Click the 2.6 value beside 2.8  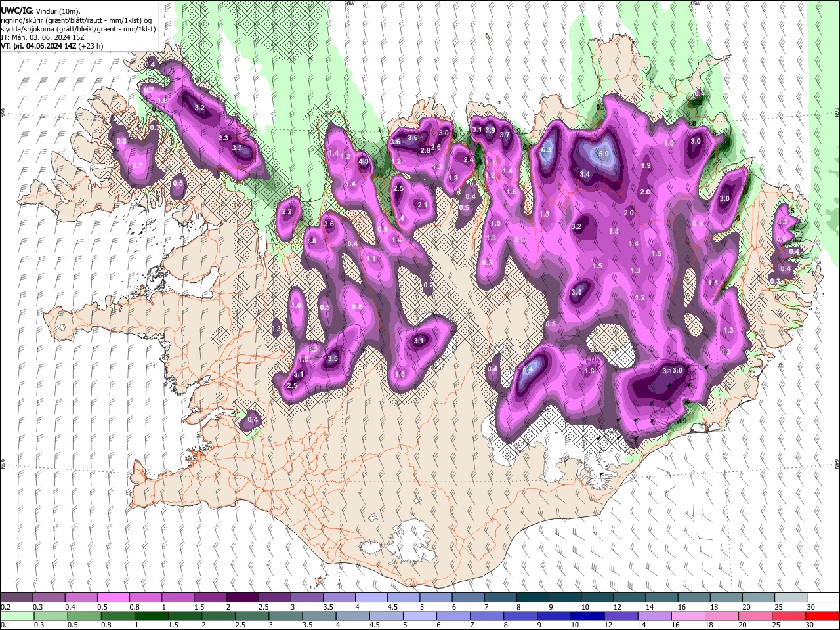(x=436, y=148)
